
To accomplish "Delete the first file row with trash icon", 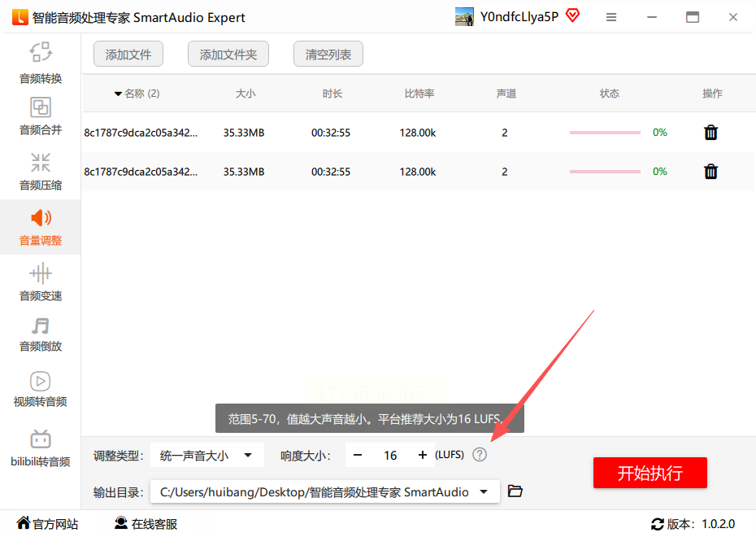I will (710, 132).
